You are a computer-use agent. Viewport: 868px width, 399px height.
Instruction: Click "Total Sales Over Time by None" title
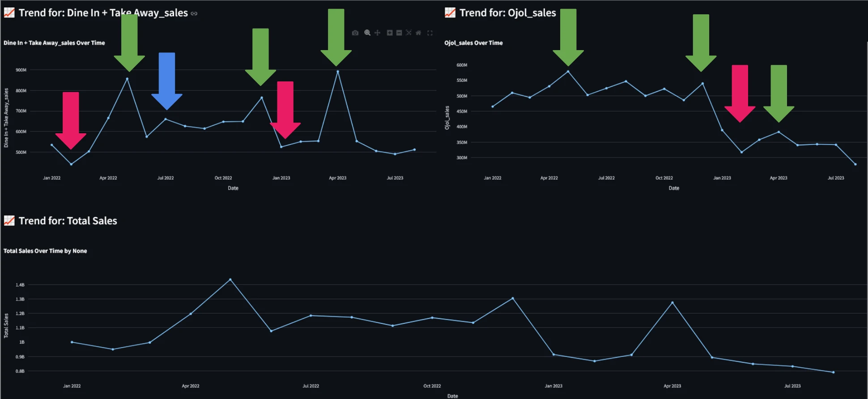click(45, 251)
